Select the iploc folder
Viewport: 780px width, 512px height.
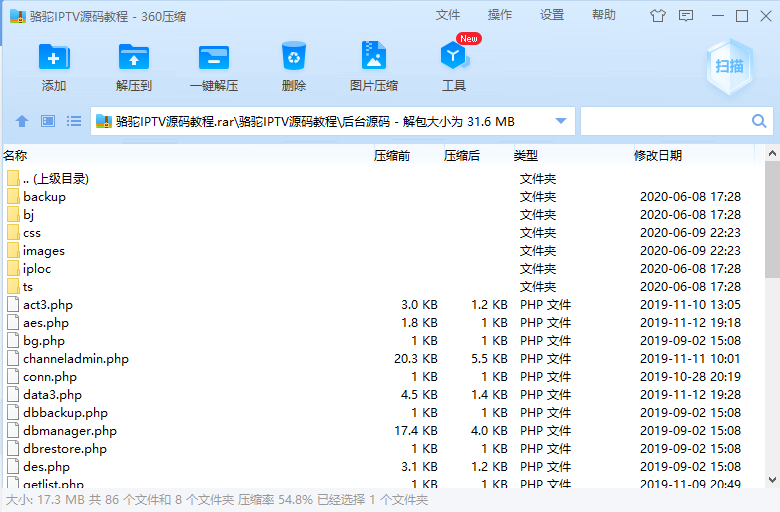click(x=383, y=269)
